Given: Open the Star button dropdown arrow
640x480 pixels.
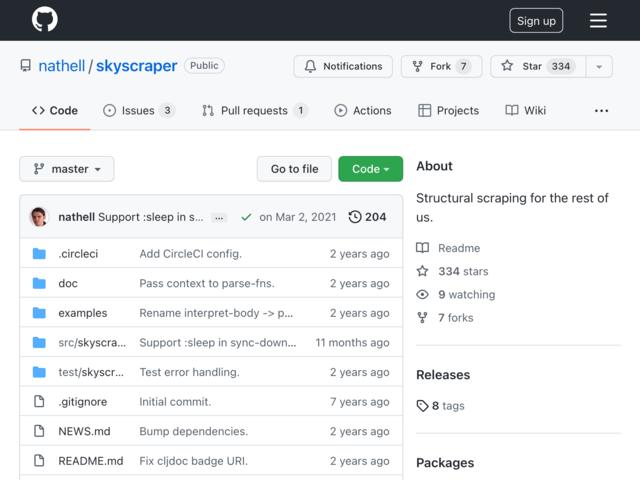Looking at the screenshot, I should click(x=599, y=67).
